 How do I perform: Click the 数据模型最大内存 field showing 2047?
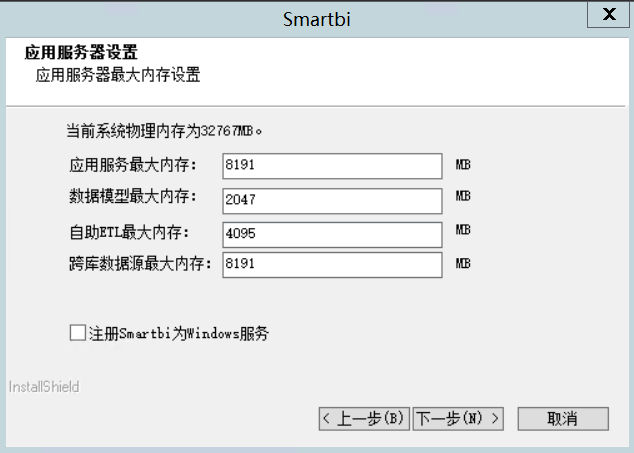click(332, 201)
